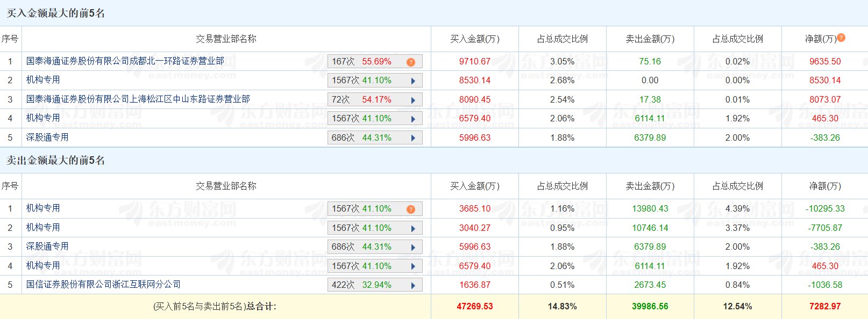868x319 pixels.
Task: Click blue arrow beside 422次 32.94%
Action: 413,285
